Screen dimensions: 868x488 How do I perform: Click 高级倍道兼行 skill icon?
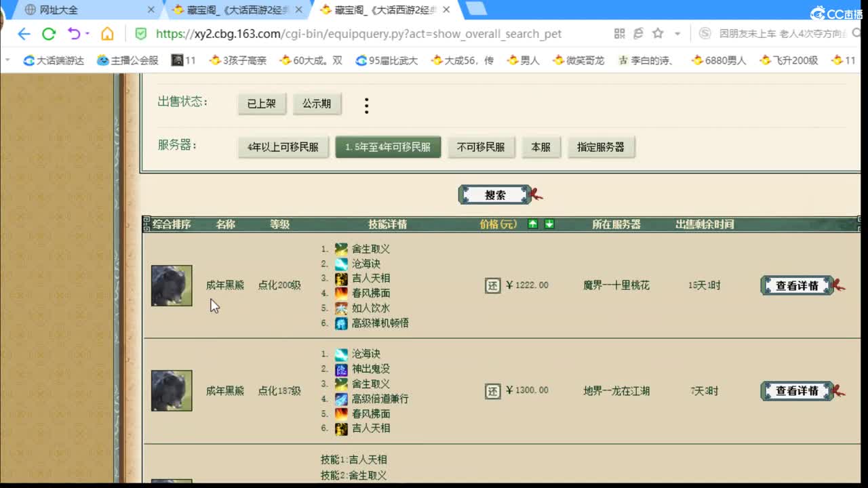341,399
